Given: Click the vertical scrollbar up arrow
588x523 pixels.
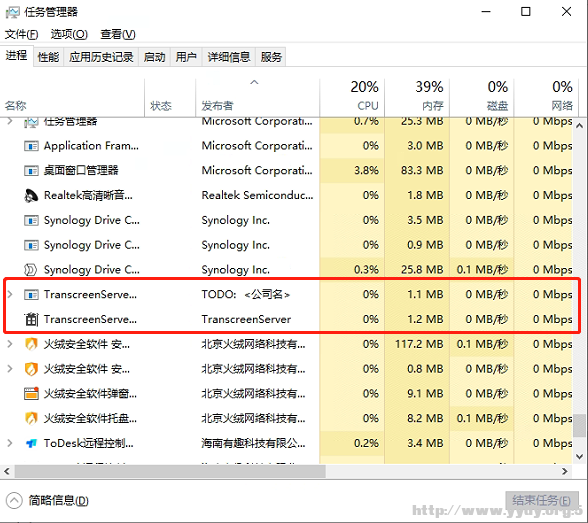Looking at the screenshot, I should 579,126.
